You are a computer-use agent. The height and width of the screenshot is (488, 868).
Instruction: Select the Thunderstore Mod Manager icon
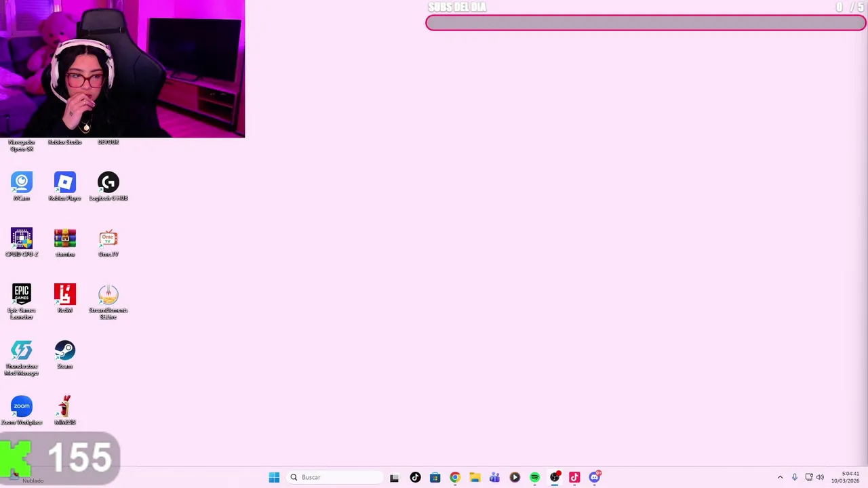click(22, 358)
